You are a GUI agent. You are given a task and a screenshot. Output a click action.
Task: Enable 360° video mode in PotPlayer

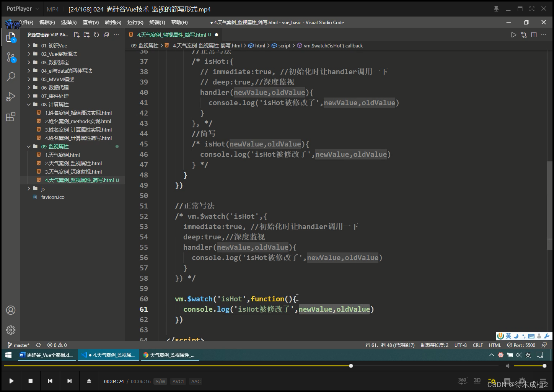[x=462, y=381]
